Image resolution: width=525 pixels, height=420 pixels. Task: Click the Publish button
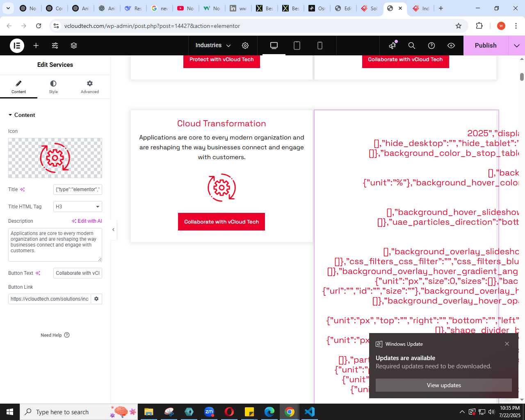[486, 46]
